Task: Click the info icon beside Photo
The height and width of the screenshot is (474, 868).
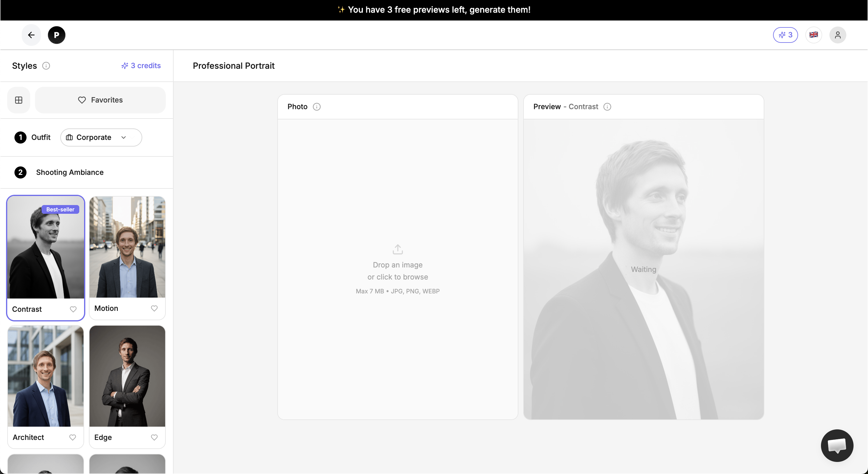Action: (x=316, y=106)
